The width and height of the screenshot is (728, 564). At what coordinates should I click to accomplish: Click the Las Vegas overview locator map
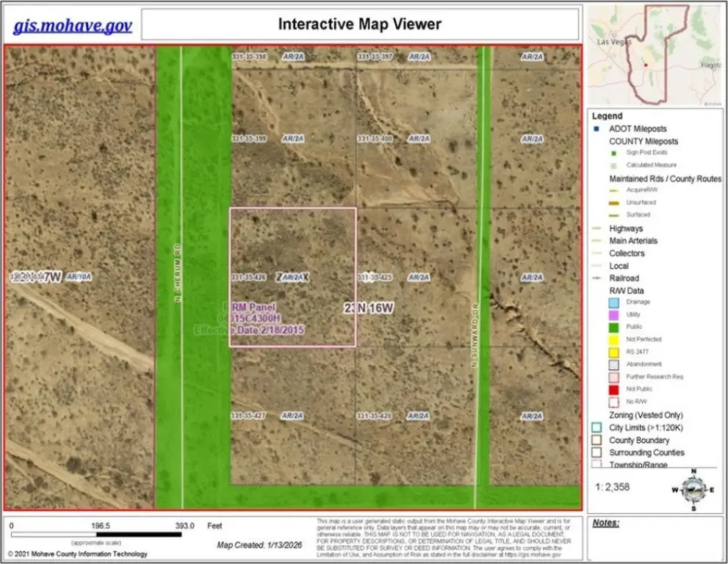coord(655,56)
